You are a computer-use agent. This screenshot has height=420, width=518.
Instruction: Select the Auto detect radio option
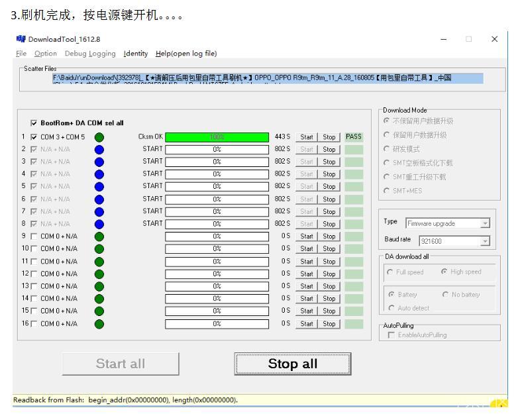pos(391,308)
